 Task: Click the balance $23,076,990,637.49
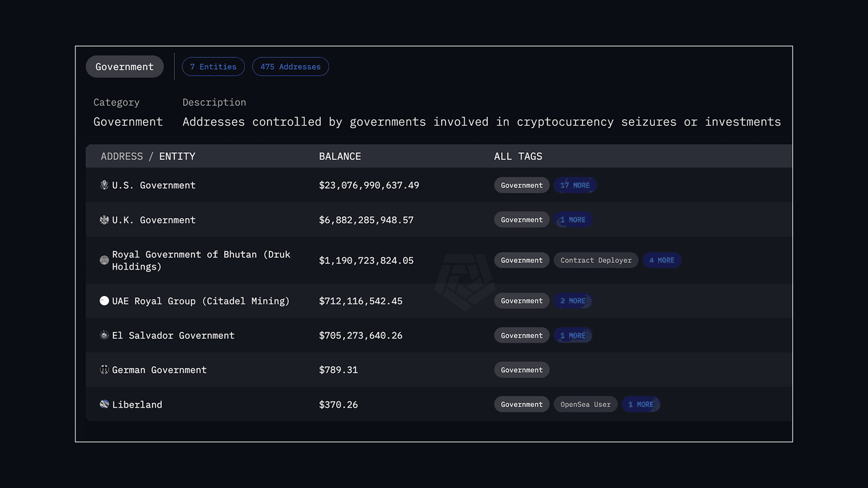coord(369,185)
